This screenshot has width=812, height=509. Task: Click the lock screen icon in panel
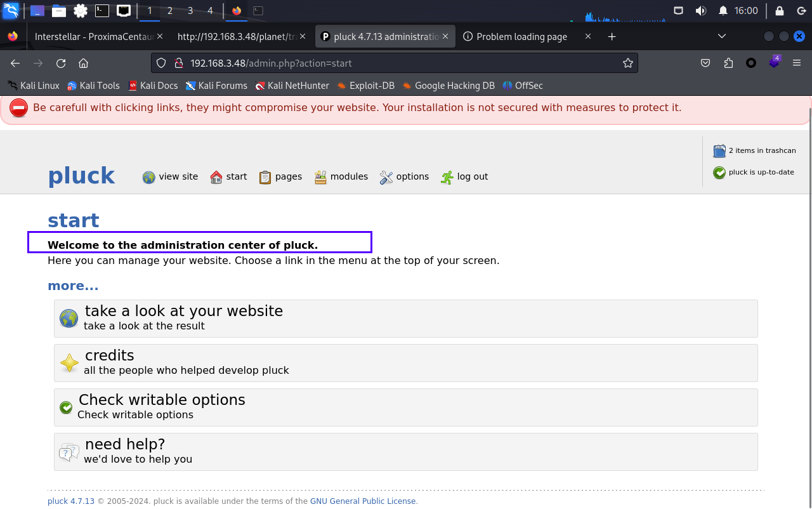pyautogui.click(x=780, y=10)
